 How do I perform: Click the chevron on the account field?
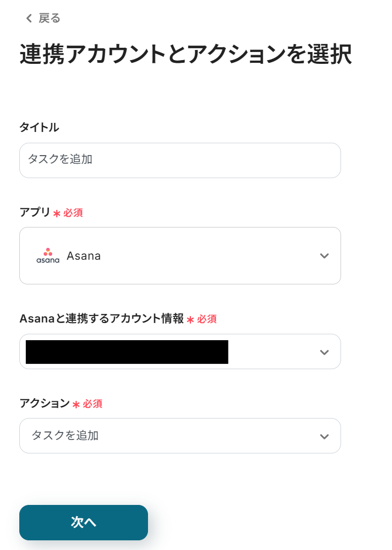[324, 351]
